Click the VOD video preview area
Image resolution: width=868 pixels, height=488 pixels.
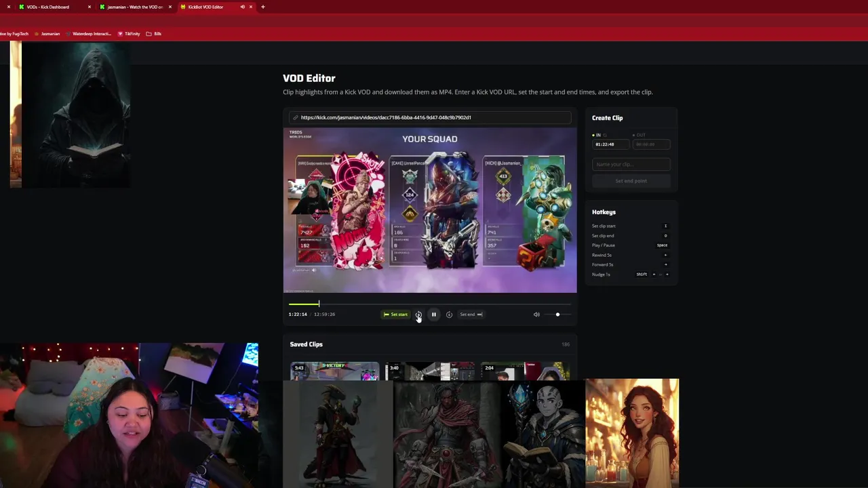[x=430, y=210]
